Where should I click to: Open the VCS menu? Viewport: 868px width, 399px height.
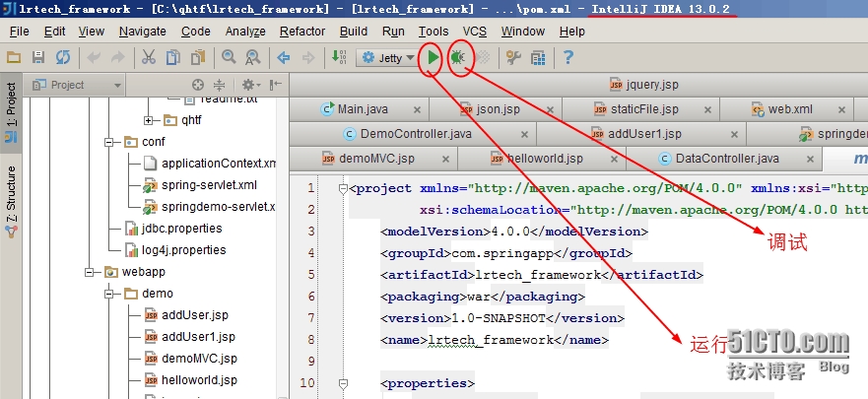pos(475,32)
